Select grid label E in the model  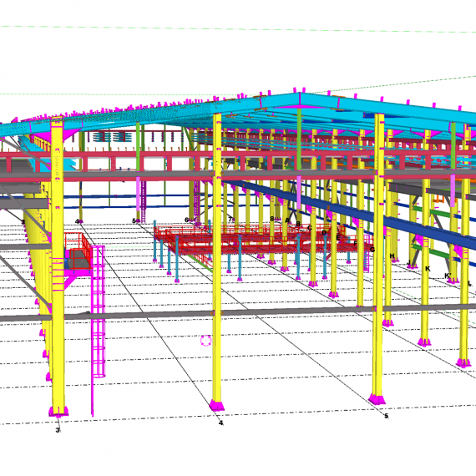[x=338, y=238]
